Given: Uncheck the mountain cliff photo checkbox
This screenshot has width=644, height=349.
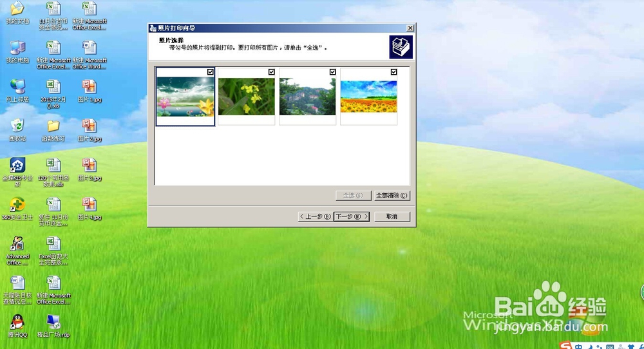Looking at the screenshot, I should pyautogui.click(x=333, y=72).
